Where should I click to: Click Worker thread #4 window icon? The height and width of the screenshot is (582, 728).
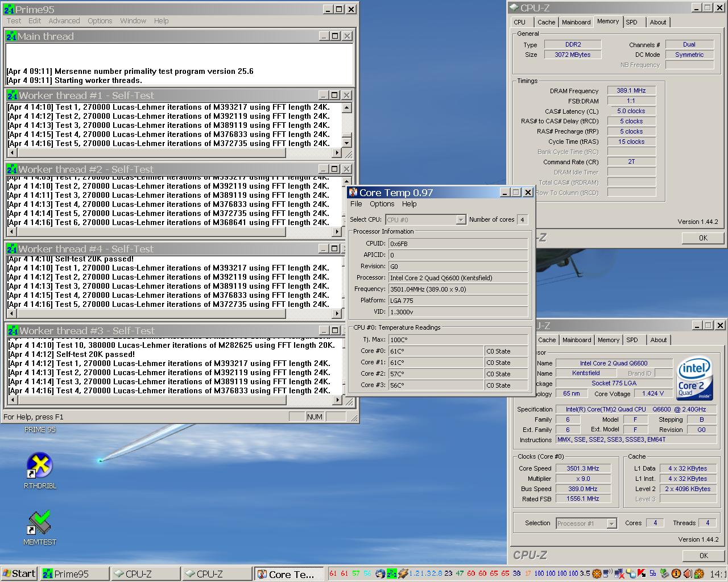pos(12,249)
